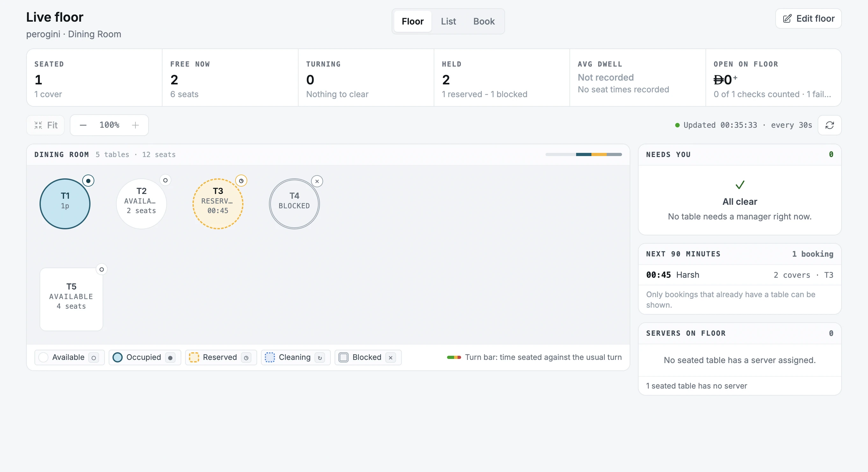The width and height of the screenshot is (868, 472).
Task: Open the Book tab
Action: [484, 22]
